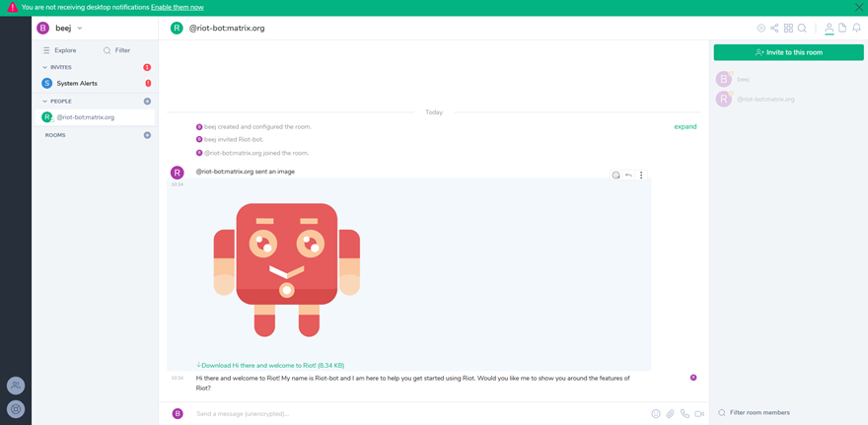Open message options three-dot menu
The height and width of the screenshot is (425, 868).
click(x=641, y=176)
